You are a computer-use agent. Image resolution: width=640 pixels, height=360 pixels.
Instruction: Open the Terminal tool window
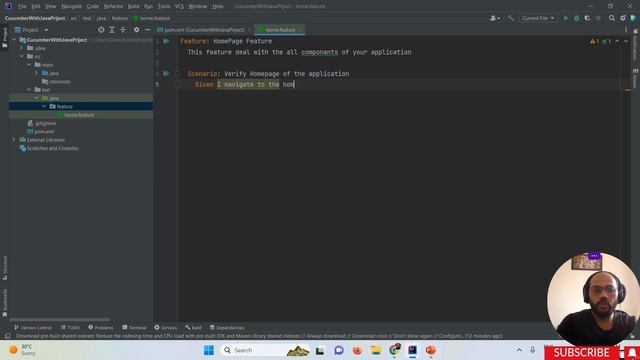click(x=134, y=328)
